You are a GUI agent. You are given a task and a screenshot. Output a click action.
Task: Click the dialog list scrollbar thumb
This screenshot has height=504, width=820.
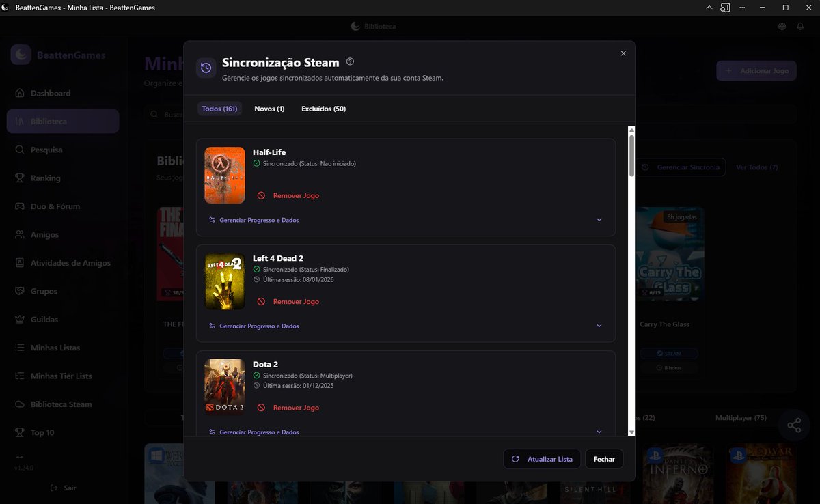coord(631,155)
